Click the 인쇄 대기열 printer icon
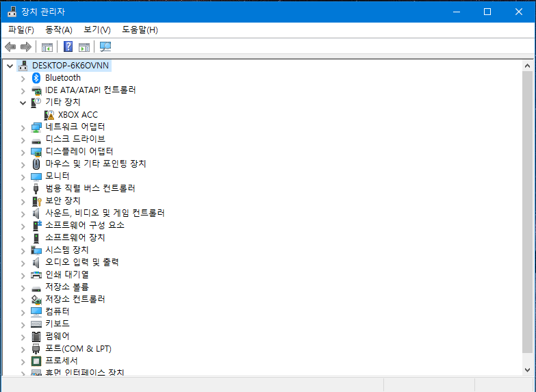536x392 pixels. (36, 275)
